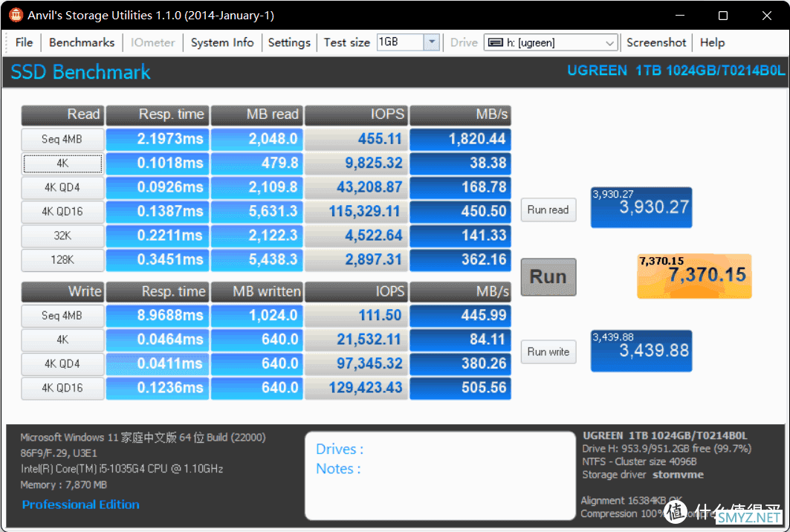Click the read score box 3,930.27
The image size is (790, 532).
[x=641, y=207]
